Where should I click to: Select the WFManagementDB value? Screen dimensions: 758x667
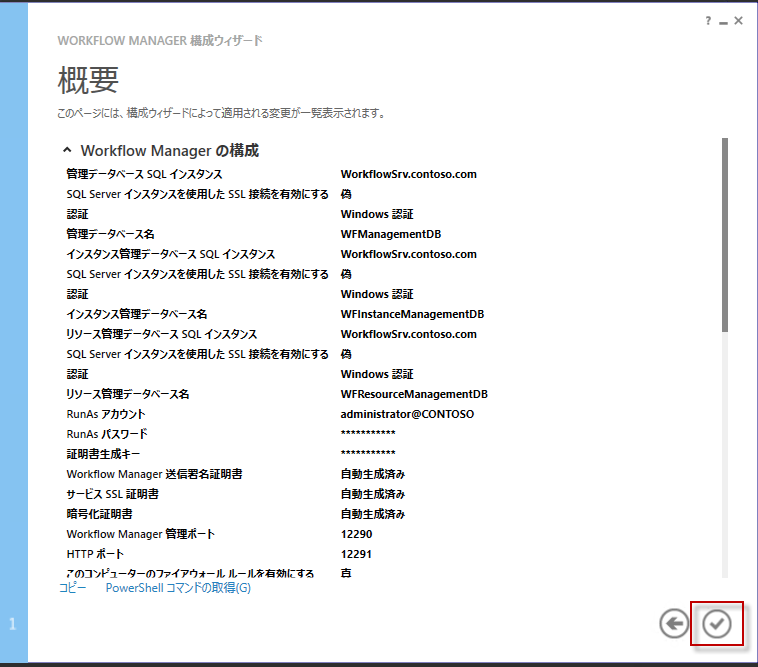tap(391, 234)
